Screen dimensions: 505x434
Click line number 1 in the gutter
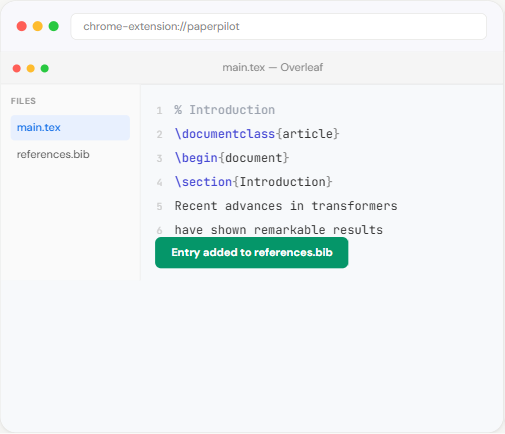(x=159, y=110)
